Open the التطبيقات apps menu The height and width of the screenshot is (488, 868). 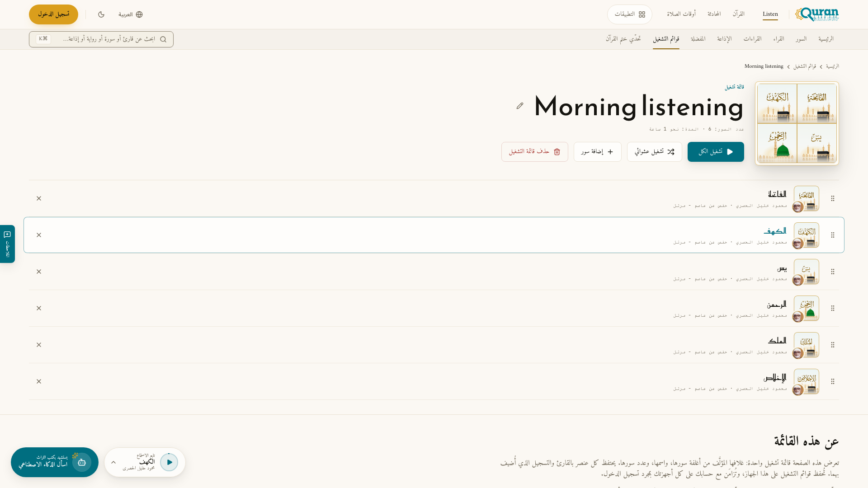[x=629, y=14]
